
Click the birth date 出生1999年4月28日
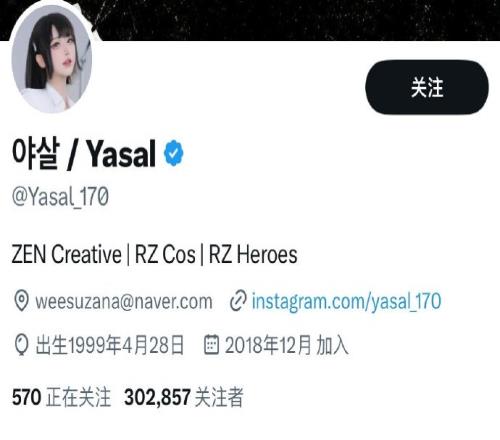tap(110, 345)
